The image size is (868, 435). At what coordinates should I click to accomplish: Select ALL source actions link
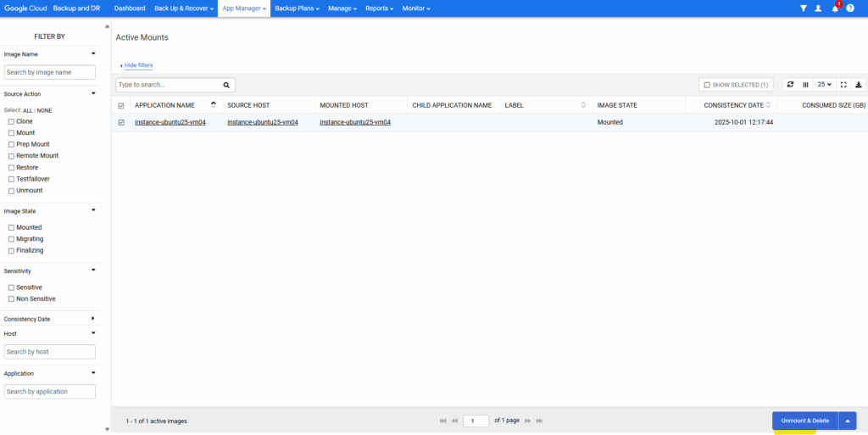(x=27, y=111)
